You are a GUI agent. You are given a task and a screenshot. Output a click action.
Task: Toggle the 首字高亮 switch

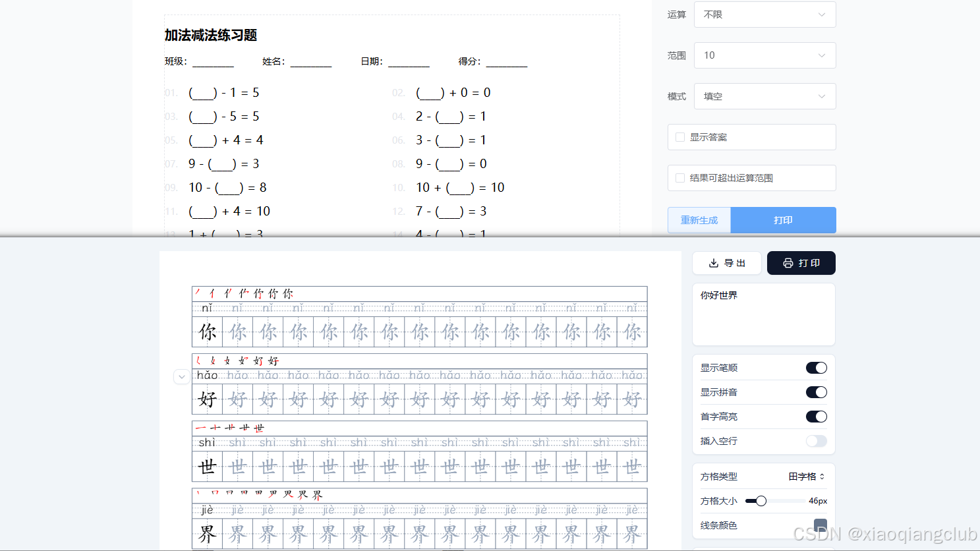coord(817,417)
